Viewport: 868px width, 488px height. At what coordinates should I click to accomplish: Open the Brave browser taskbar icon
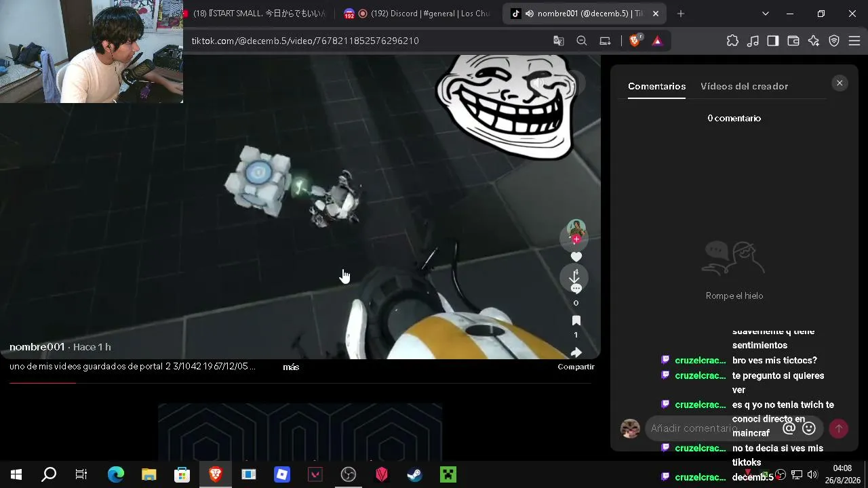216,474
